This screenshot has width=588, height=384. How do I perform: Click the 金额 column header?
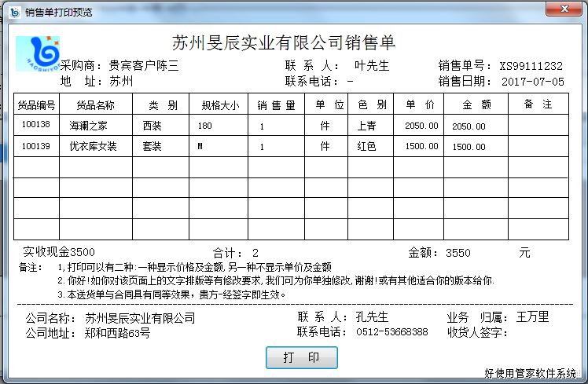[476, 104]
